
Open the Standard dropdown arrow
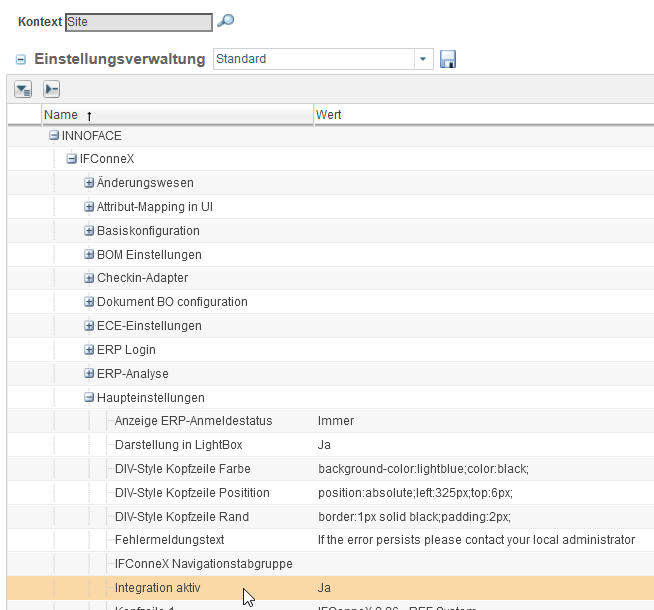[x=423, y=60]
